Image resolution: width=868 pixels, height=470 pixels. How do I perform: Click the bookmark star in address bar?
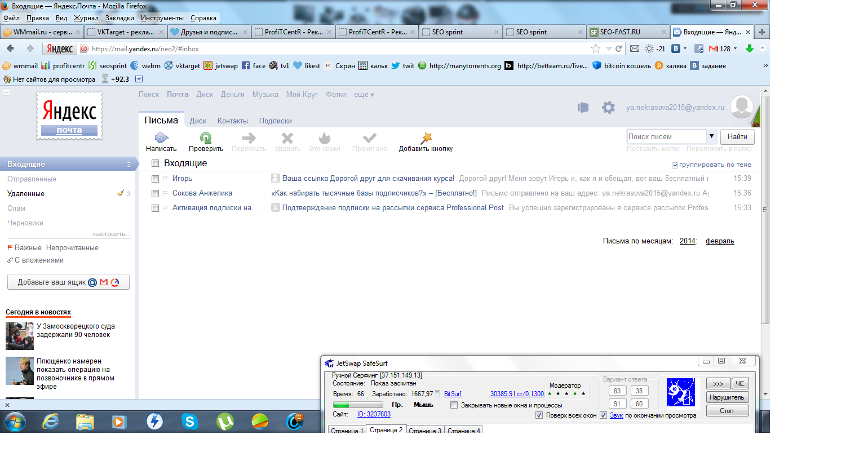coord(596,48)
